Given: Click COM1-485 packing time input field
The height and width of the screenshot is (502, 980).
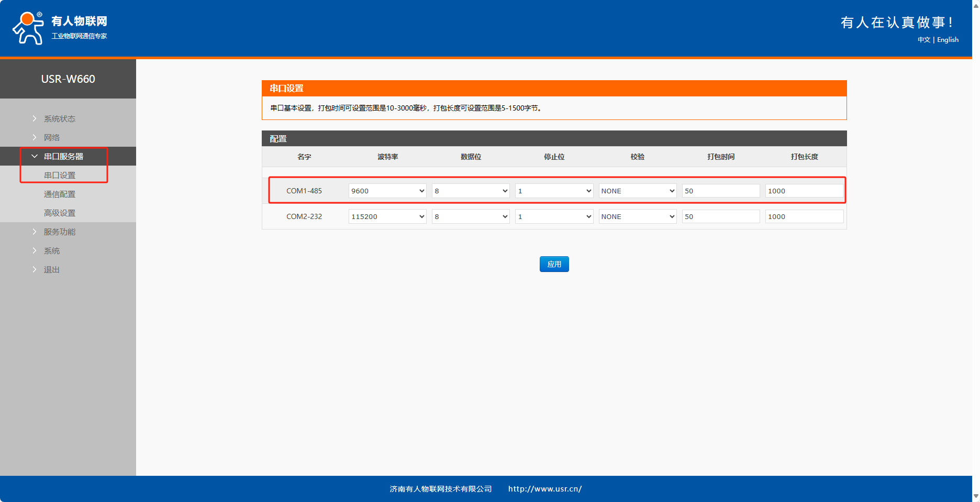Looking at the screenshot, I should click(x=720, y=191).
